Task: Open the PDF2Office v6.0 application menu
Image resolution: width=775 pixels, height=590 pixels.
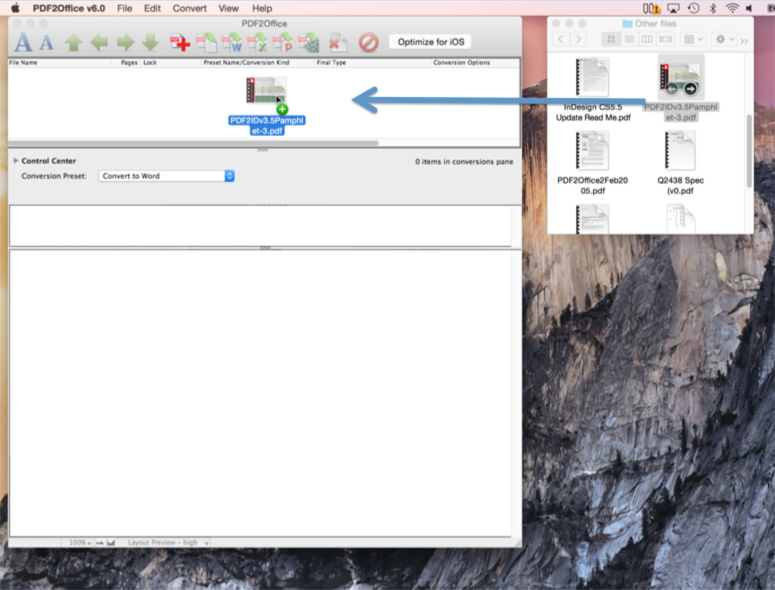Action: 69,8
